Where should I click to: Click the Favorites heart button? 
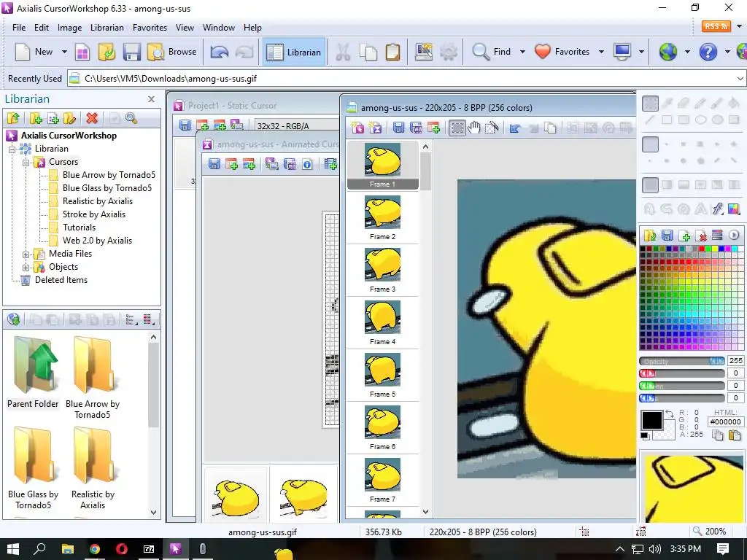click(562, 52)
